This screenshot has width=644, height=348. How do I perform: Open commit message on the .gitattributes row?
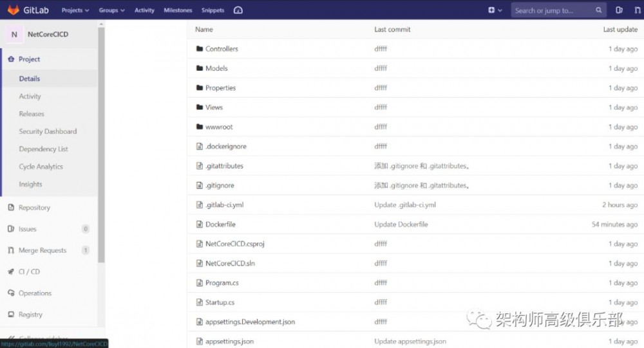click(x=422, y=166)
